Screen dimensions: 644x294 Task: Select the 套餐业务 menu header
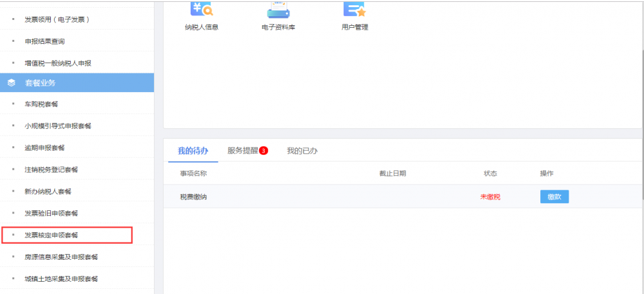[77, 83]
